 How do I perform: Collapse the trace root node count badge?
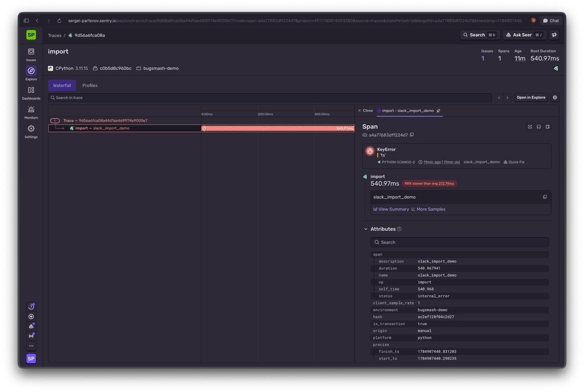coord(55,120)
